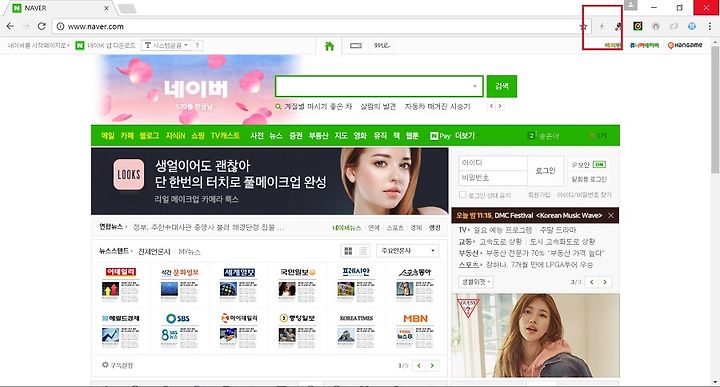Show previous suggested search keywords arrow
720x387 pixels.
pos(491,106)
